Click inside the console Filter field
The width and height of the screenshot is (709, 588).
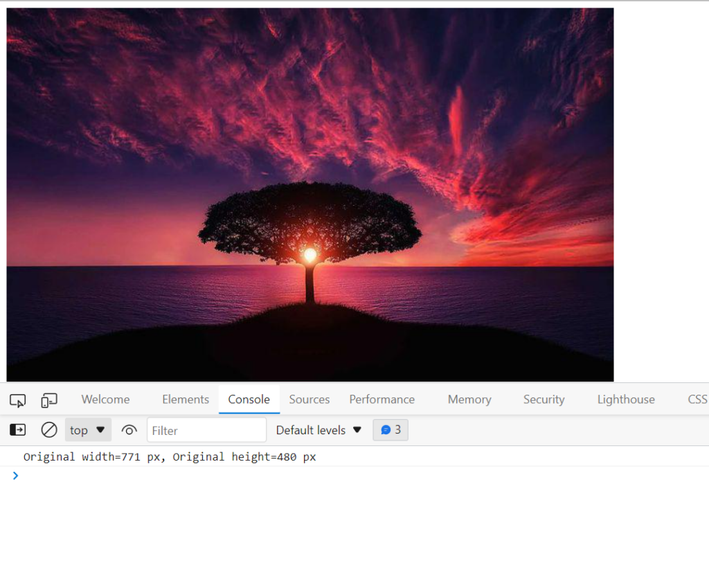(206, 429)
